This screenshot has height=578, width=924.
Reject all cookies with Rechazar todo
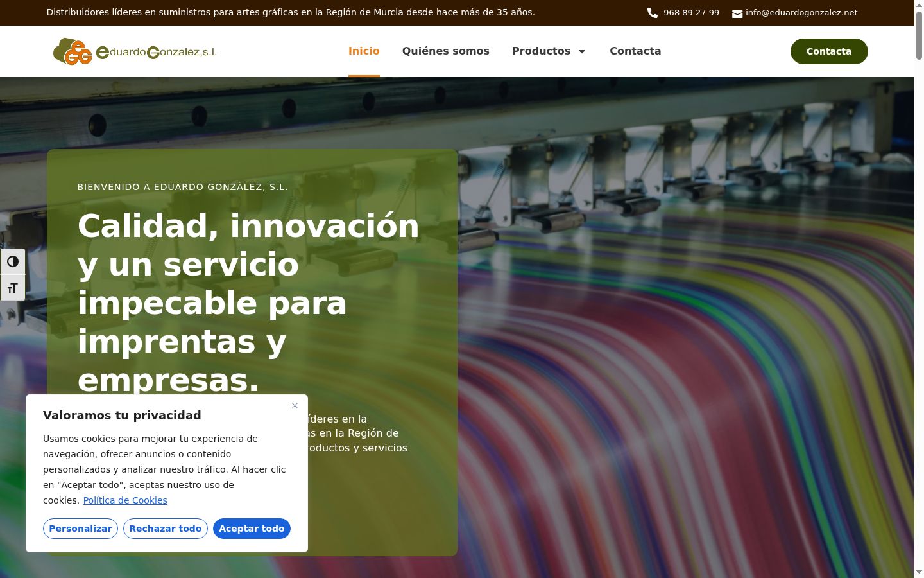(x=166, y=529)
